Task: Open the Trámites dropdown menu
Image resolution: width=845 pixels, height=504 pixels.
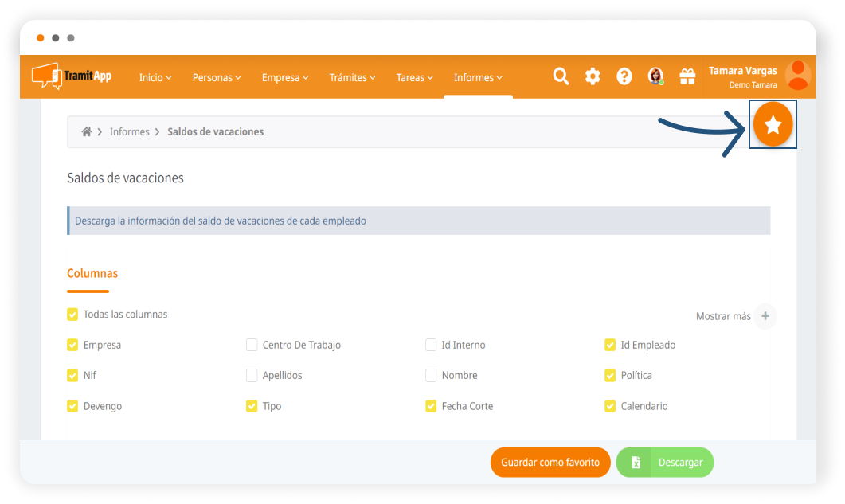Action: point(353,78)
